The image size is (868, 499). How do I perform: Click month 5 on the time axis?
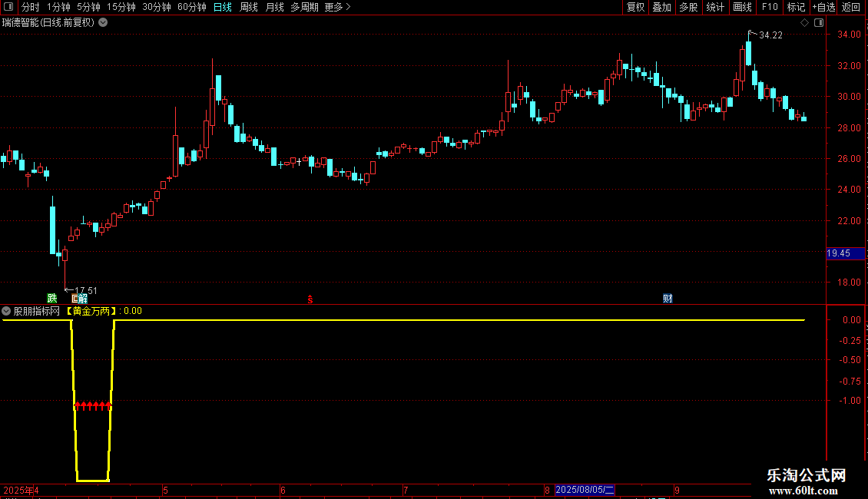165,490
